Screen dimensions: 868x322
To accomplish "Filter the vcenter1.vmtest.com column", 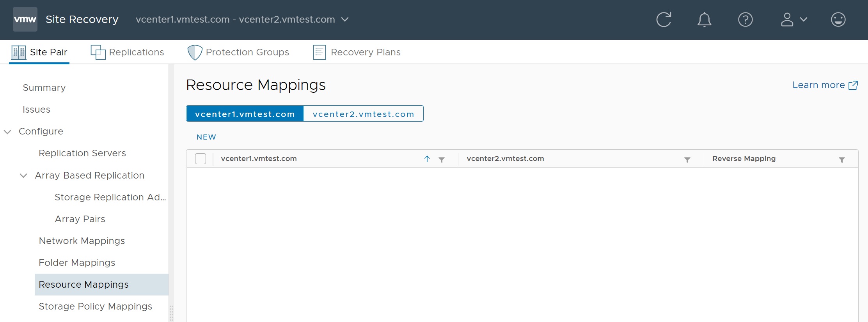I will click(442, 159).
